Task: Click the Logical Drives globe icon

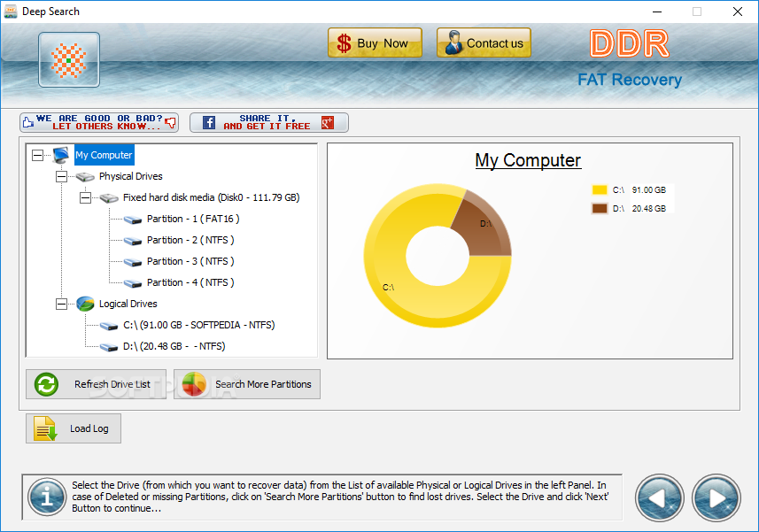Action: [x=85, y=304]
